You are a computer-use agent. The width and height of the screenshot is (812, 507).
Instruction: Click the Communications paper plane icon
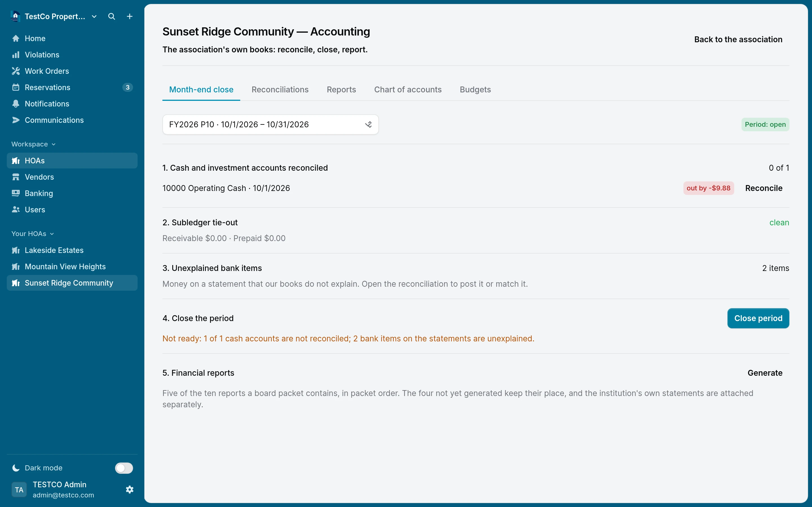tap(16, 120)
